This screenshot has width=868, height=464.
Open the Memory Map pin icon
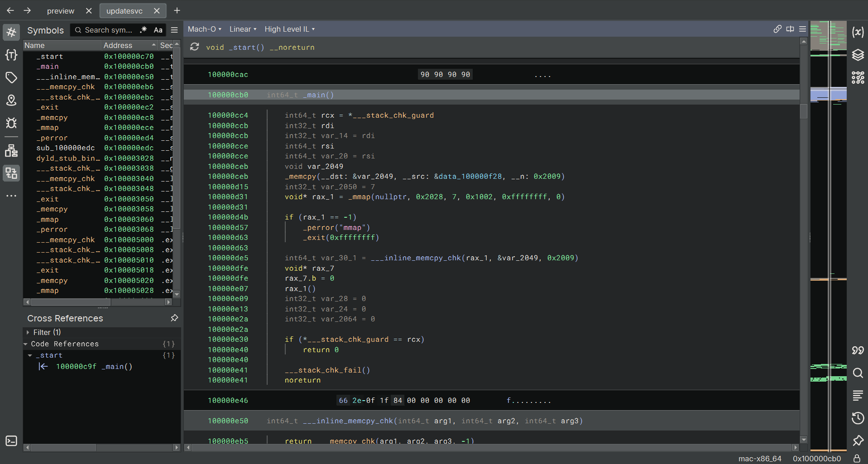pyautogui.click(x=11, y=100)
